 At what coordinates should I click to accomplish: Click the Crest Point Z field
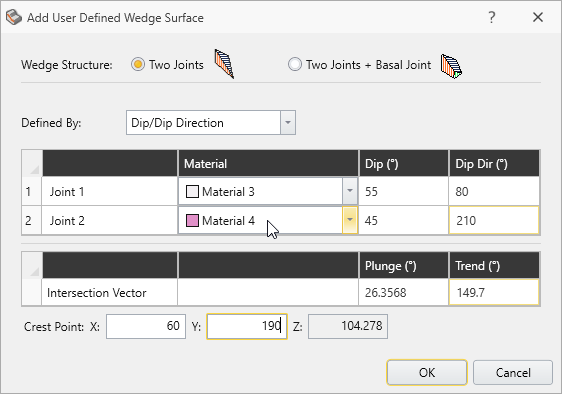[348, 326]
